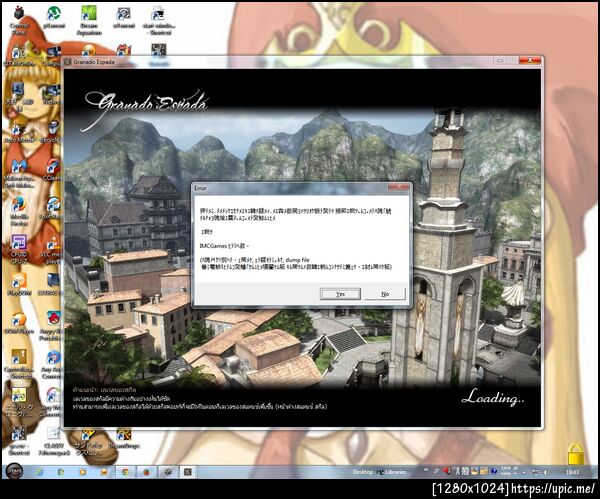Minimize the Granado Espada window
This screenshot has height=499, width=600.
tap(500, 60)
